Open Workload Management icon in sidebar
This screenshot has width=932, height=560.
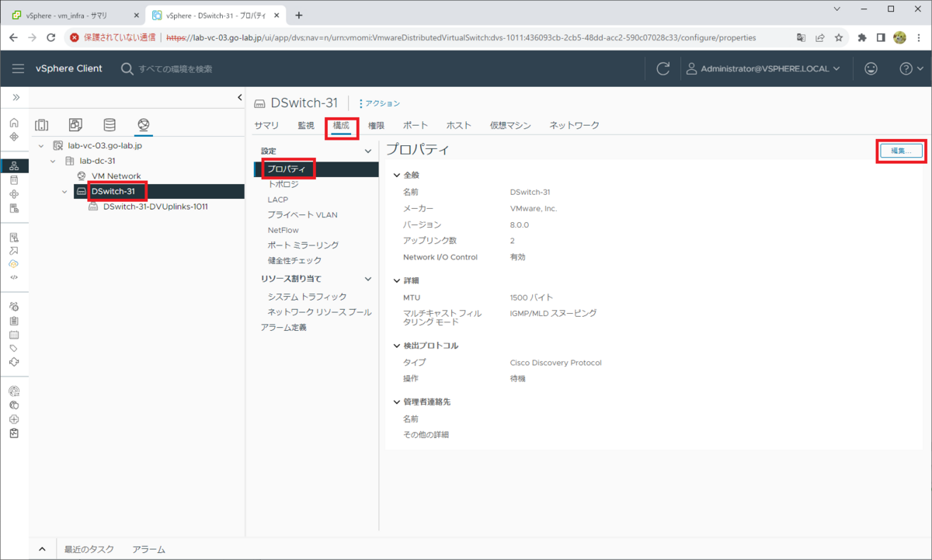[14, 193]
